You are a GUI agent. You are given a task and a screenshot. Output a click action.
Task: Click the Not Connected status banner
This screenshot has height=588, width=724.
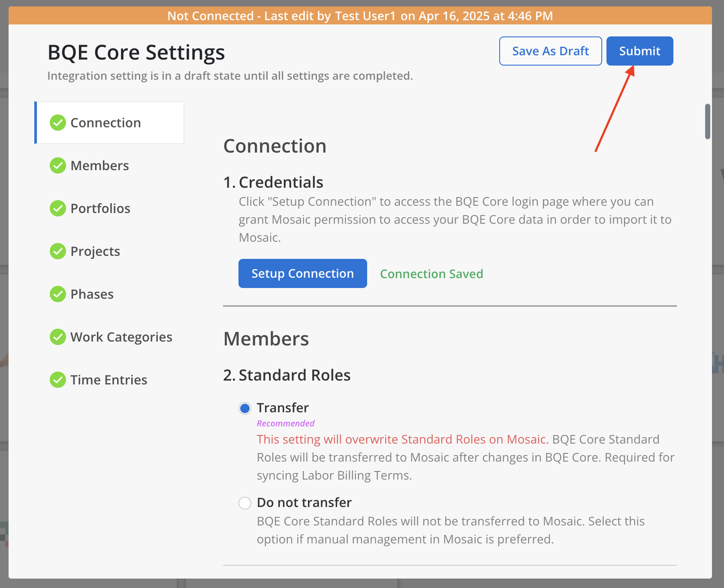360,15
